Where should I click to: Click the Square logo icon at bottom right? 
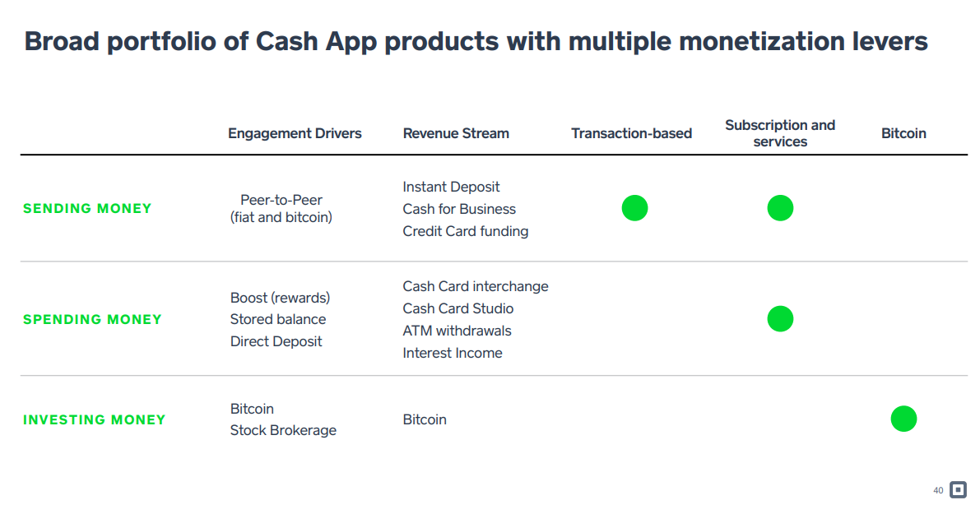tap(958, 489)
